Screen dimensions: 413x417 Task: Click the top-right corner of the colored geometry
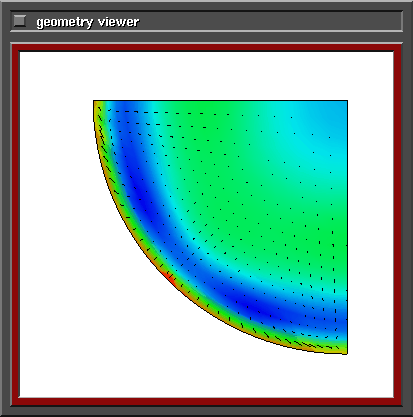[347, 101]
